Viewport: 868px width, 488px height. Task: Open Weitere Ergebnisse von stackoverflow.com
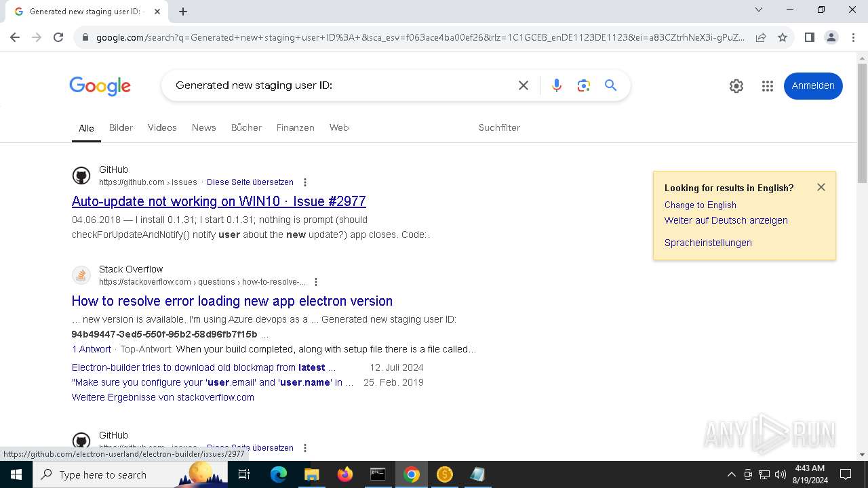point(163,397)
